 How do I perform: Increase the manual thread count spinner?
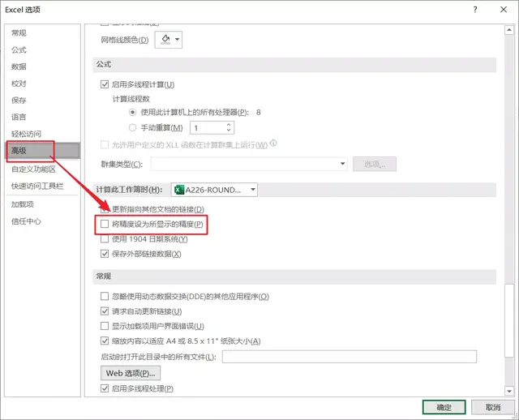[229, 125]
